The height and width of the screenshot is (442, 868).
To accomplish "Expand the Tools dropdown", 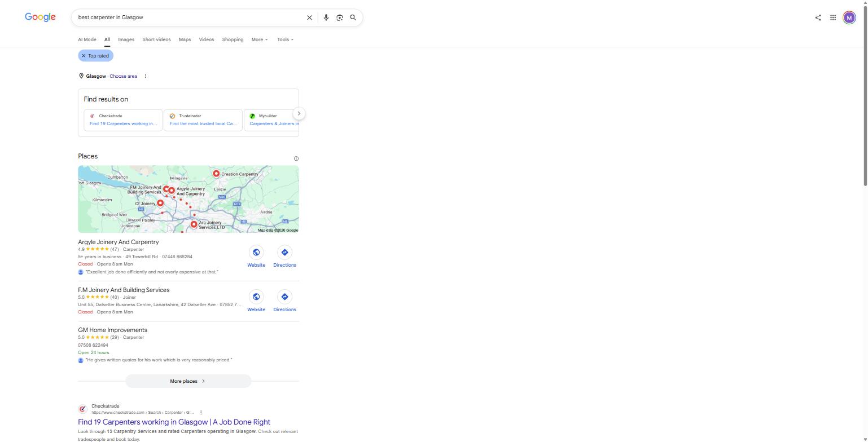I will 285,39.
